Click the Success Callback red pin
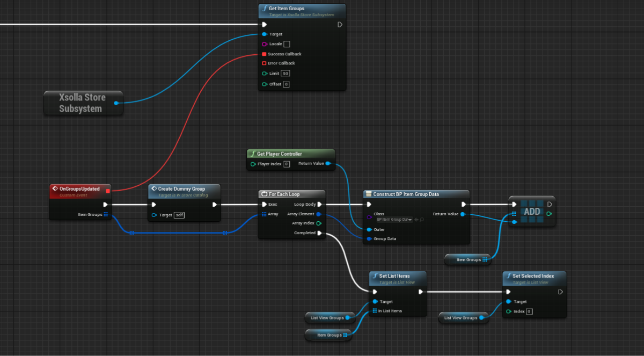The height and width of the screenshot is (356, 644). pyautogui.click(x=264, y=54)
